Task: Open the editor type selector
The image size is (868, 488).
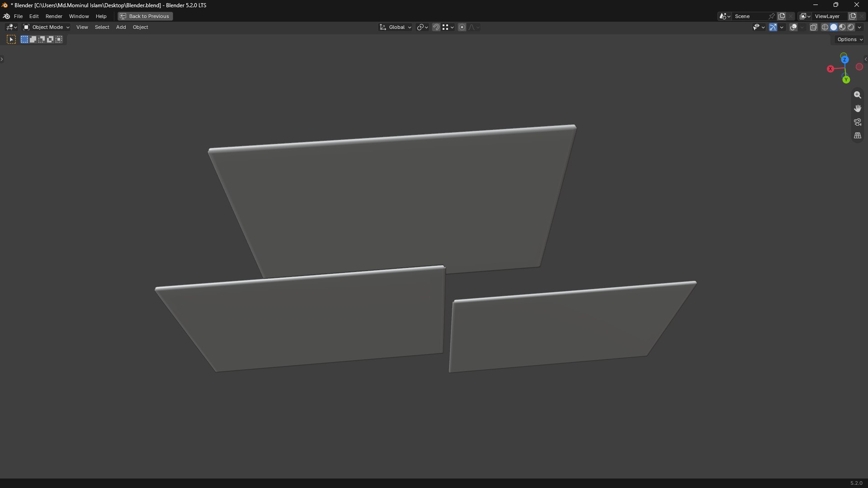Action: (11, 27)
